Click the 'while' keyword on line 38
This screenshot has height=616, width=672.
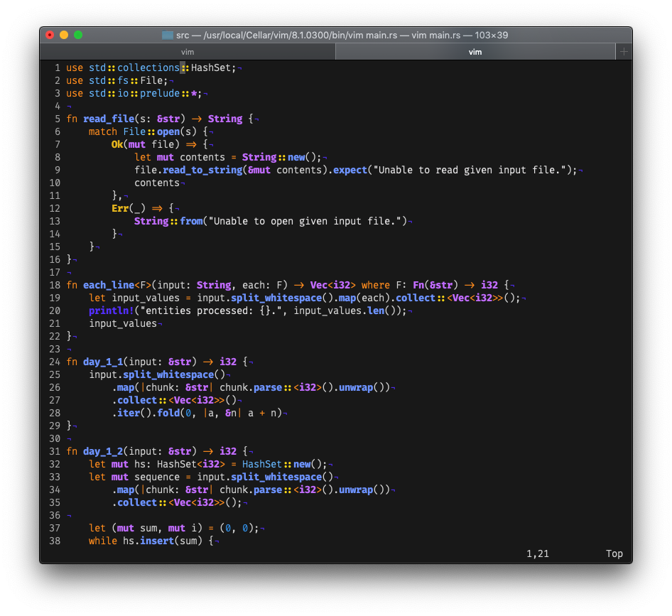point(103,541)
